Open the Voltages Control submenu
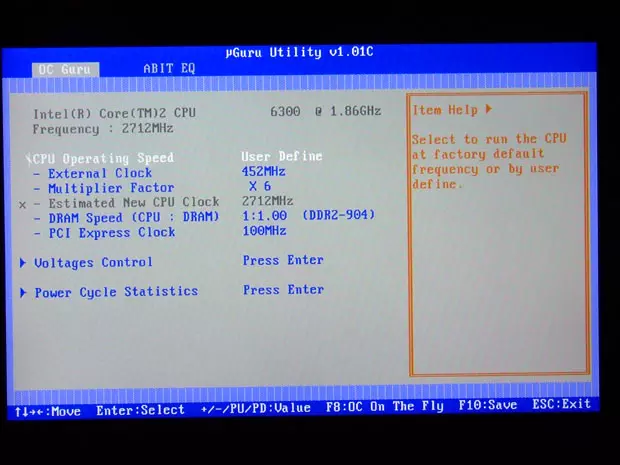 tap(93, 263)
